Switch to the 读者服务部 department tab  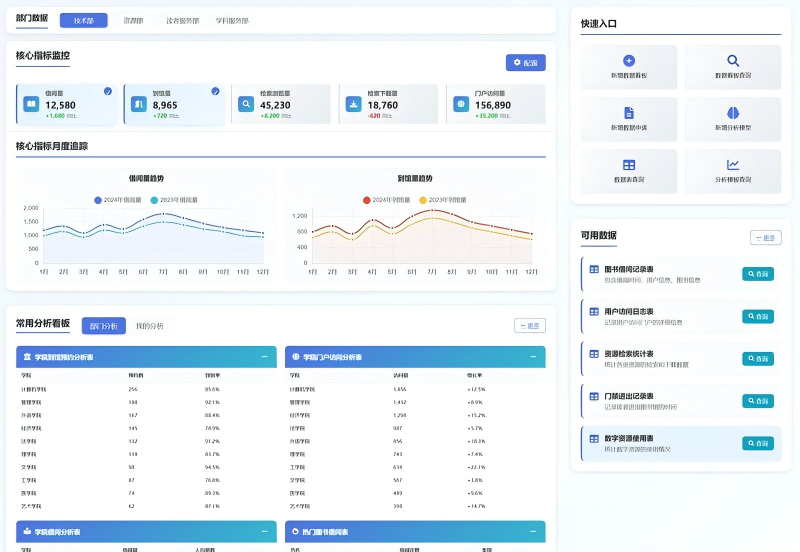(x=182, y=20)
